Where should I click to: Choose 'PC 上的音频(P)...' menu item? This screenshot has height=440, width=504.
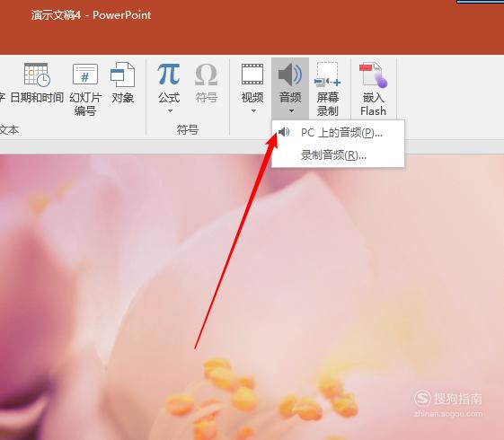(x=338, y=132)
